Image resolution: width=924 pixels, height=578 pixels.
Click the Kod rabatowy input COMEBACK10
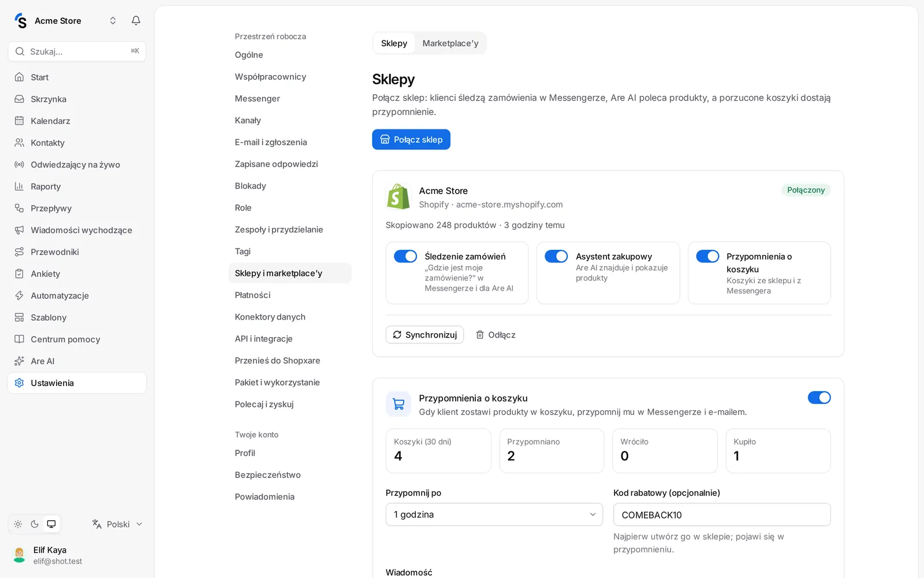pyautogui.click(x=722, y=514)
